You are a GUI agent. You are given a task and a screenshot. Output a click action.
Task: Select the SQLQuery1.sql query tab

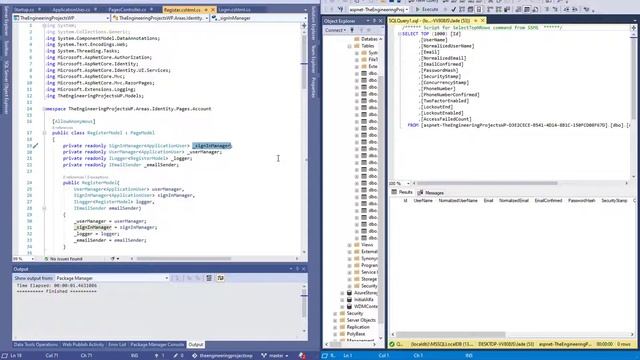(429, 20)
